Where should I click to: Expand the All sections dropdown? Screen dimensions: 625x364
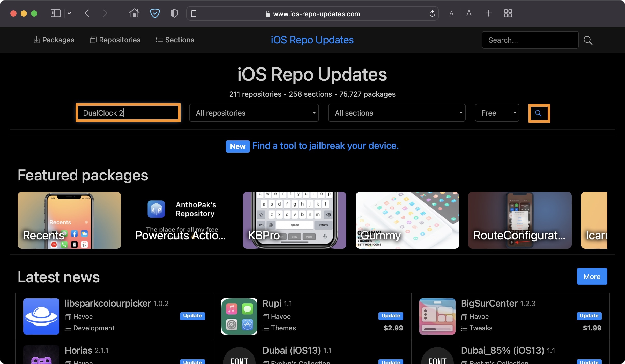point(397,113)
